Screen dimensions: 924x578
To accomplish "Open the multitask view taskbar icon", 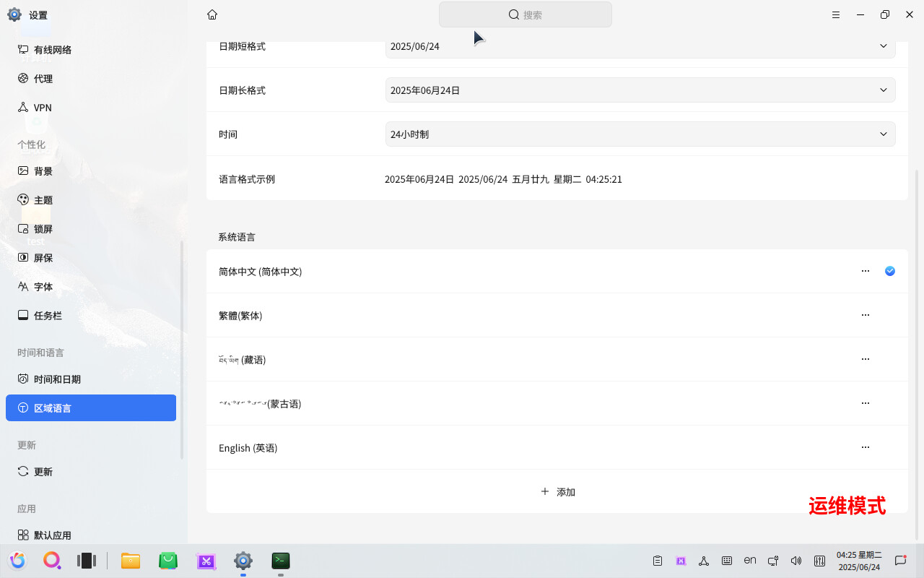I will tap(87, 561).
